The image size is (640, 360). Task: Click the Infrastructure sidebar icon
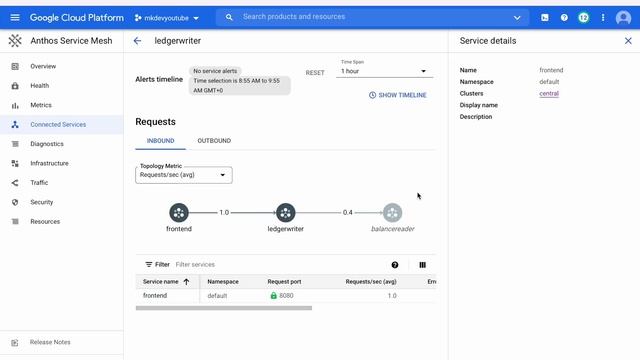point(15,163)
